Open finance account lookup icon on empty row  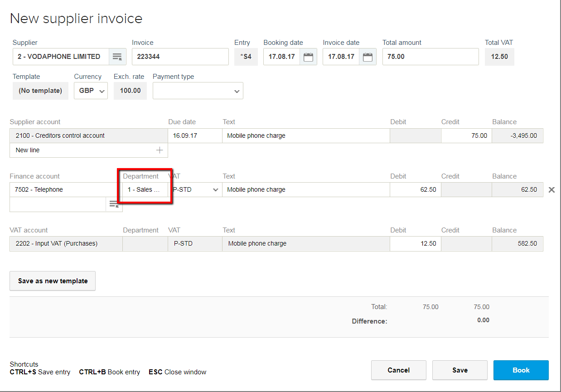click(114, 204)
